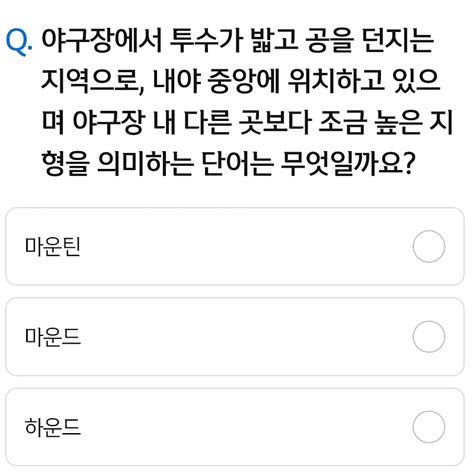Click the blue Q. question icon
This screenshot has height=474, width=474.
pyautogui.click(x=19, y=41)
